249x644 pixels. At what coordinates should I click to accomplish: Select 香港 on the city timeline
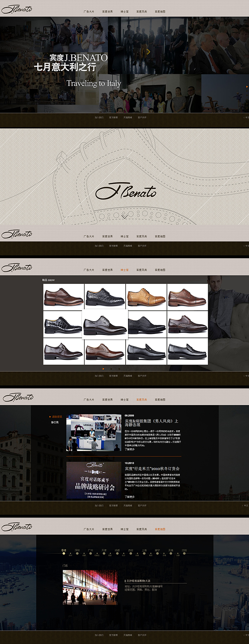tap(64, 550)
